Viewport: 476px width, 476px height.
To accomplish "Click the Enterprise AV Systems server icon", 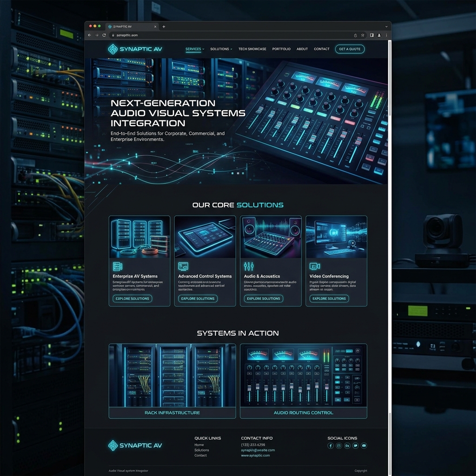I will click(118, 266).
